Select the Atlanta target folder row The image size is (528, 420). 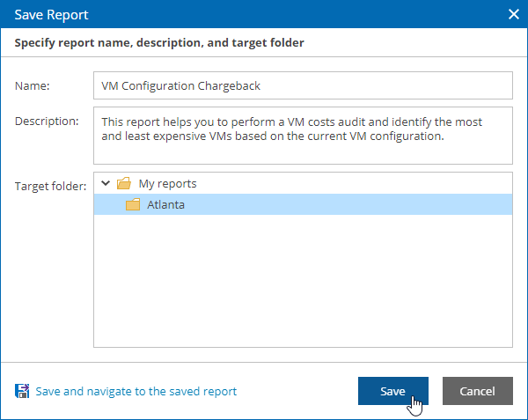coord(303,204)
